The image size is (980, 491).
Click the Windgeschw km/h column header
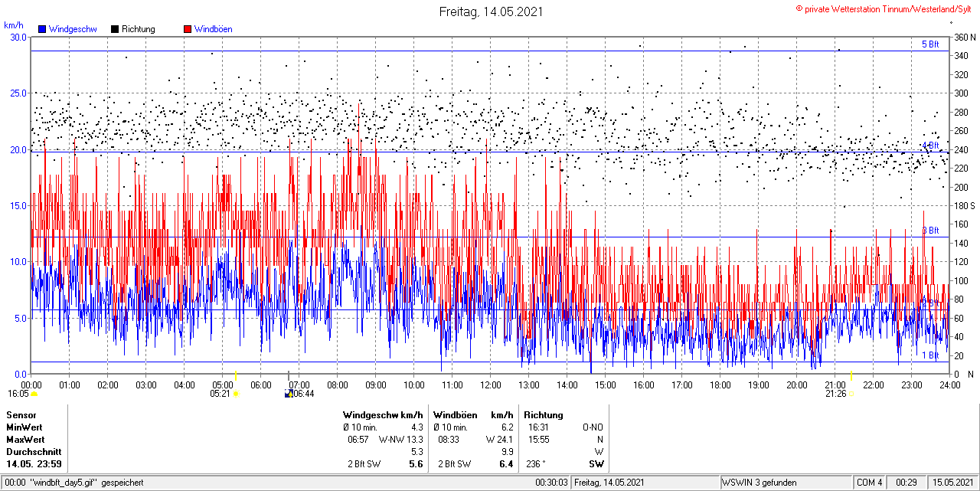(383, 415)
